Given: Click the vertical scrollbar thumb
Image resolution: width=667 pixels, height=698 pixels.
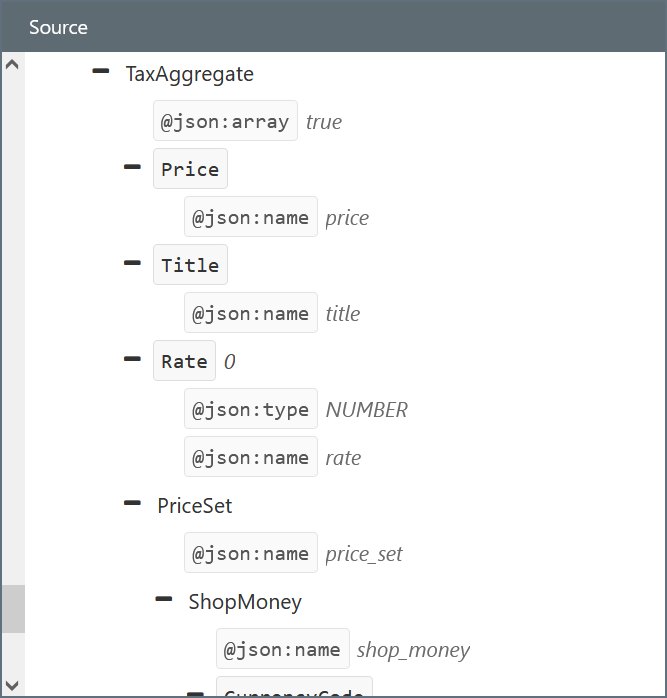Looking at the screenshot, I should click(x=12, y=608).
